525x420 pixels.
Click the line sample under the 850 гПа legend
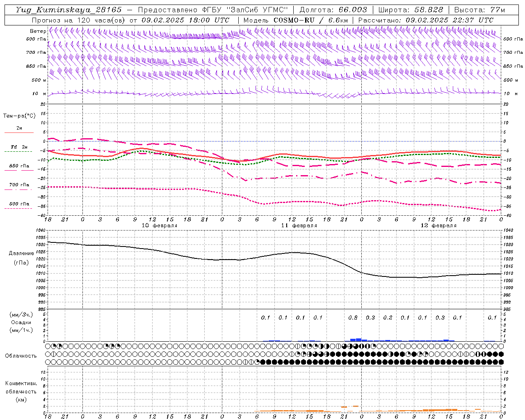pyautogui.click(x=18, y=170)
